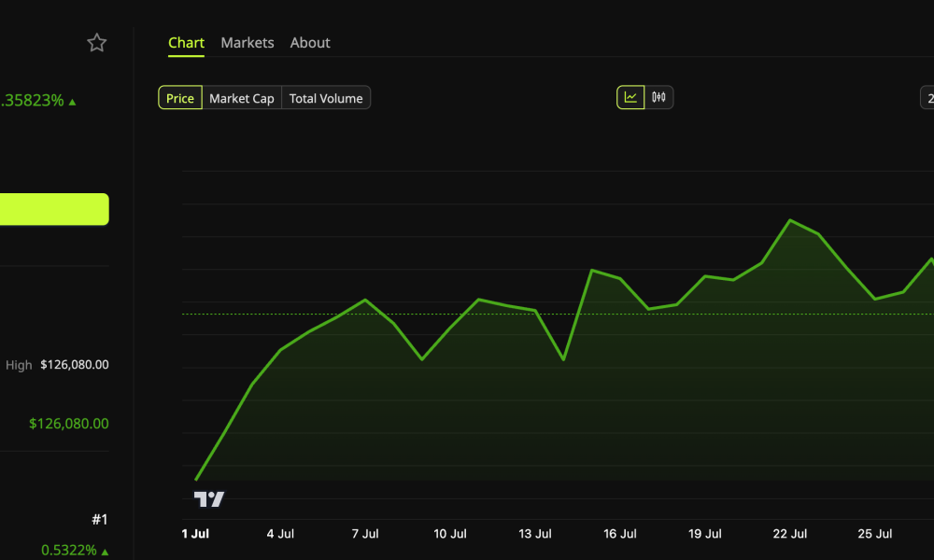Switch to candlestick chart view icon
934x560 pixels.
pyautogui.click(x=658, y=97)
